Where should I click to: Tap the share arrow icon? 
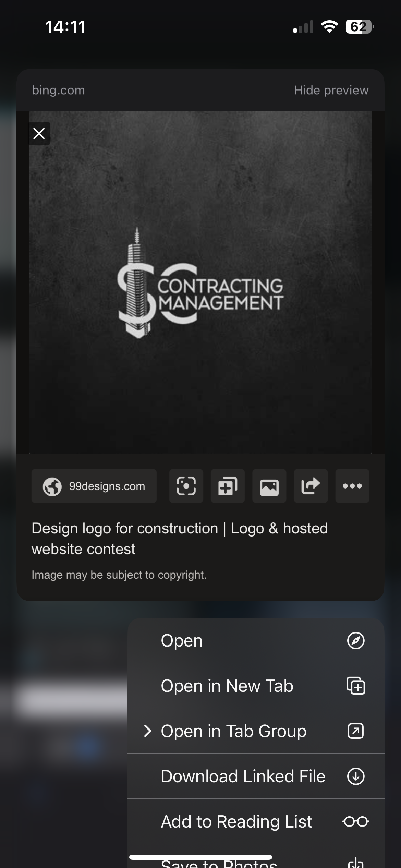click(311, 486)
